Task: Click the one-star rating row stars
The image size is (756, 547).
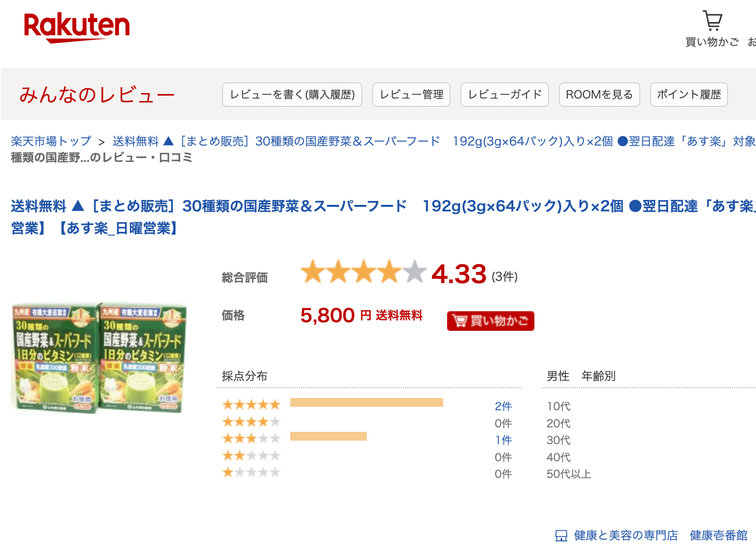Action: click(251, 473)
